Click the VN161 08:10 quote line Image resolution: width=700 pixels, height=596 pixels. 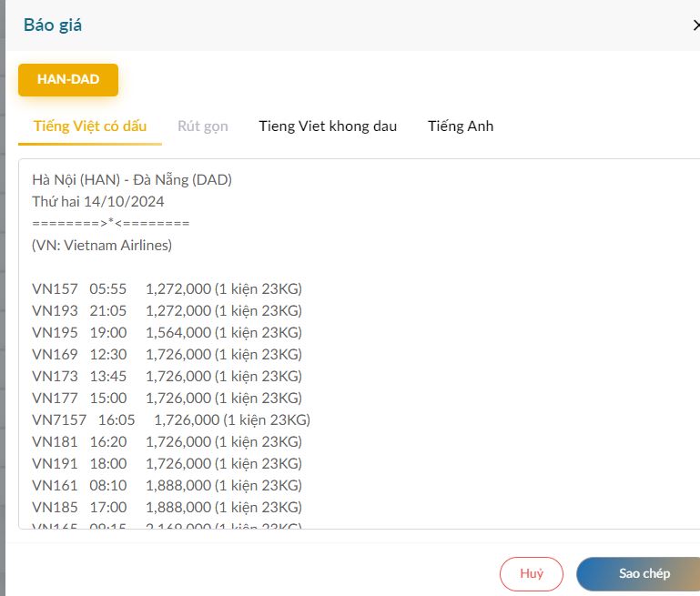pyautogui.click(x=167, y=485)
